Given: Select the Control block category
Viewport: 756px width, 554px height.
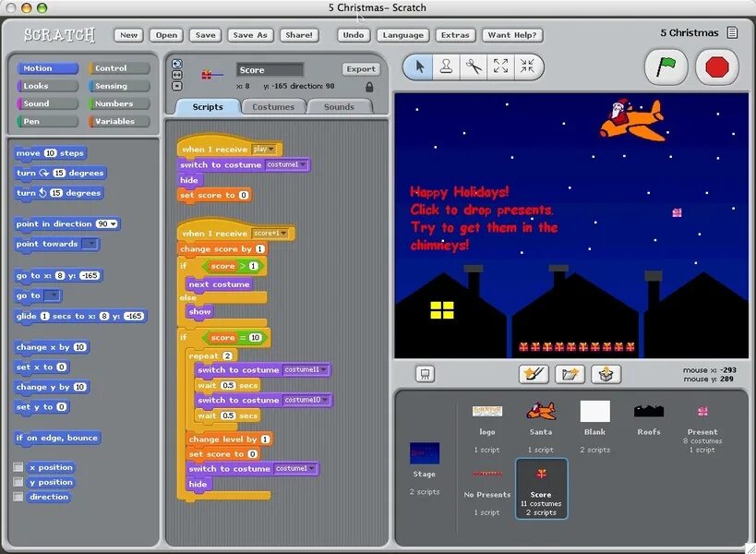Looking at the screenshot, I should [118, 68].
